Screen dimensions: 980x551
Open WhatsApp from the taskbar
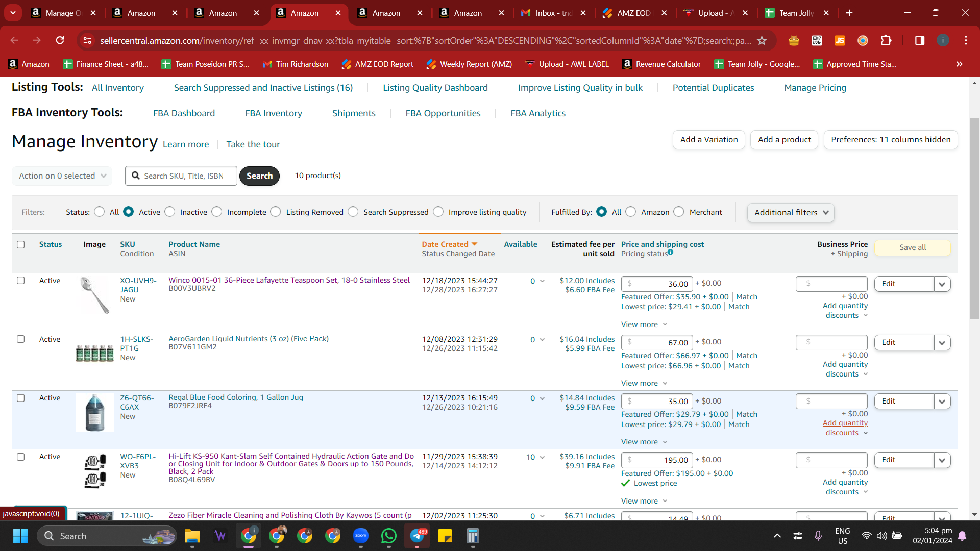tap(389, 536)
